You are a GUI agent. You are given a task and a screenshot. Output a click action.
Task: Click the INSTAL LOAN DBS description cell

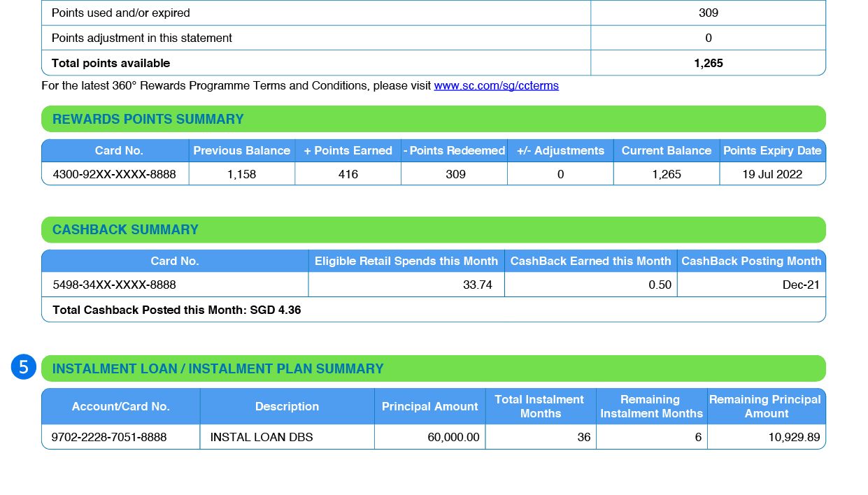pyautogui.click(x=262, y=438)
